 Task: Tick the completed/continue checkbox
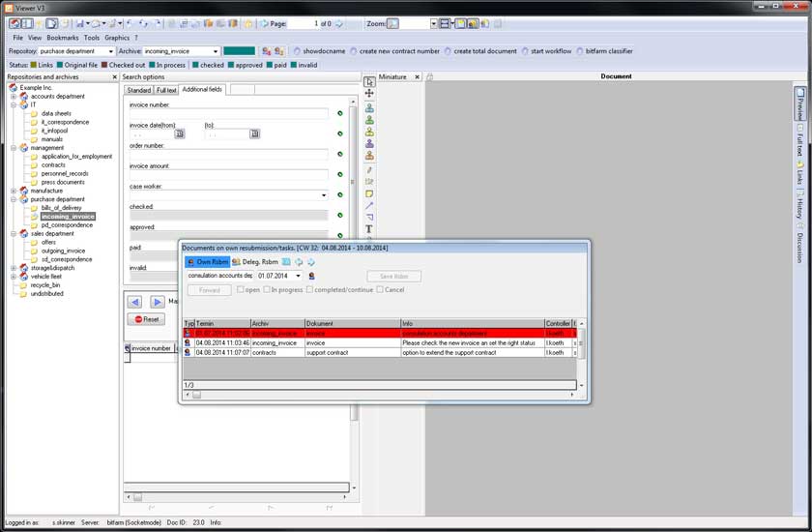[x=309, y=289]
